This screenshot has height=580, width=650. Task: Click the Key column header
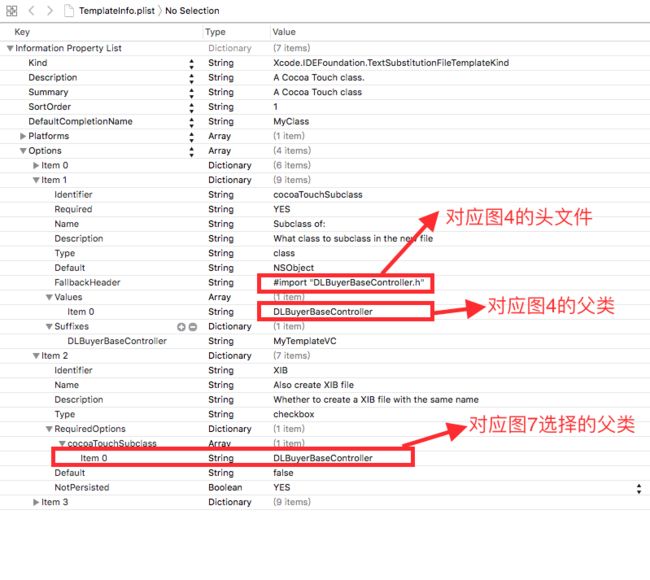point(22,32)
